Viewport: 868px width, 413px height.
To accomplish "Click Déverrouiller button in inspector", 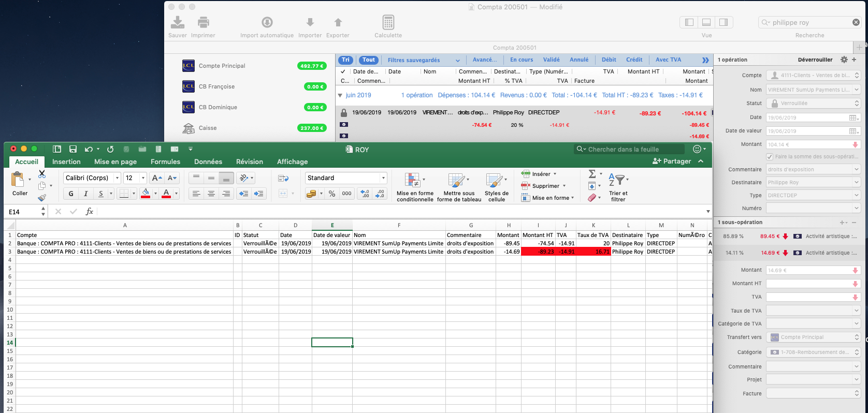I will point(815,60).
